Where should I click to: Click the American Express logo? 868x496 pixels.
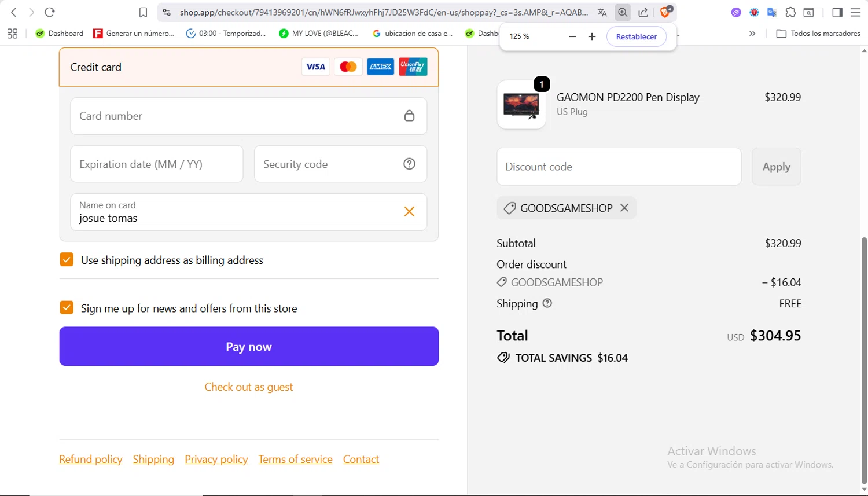[x=380, y=67]
